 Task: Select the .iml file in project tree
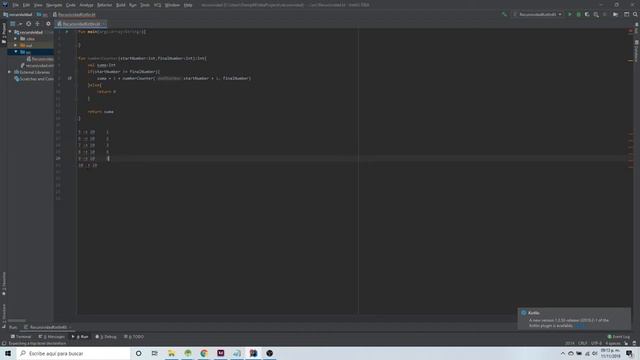click(x=37, y=65)
